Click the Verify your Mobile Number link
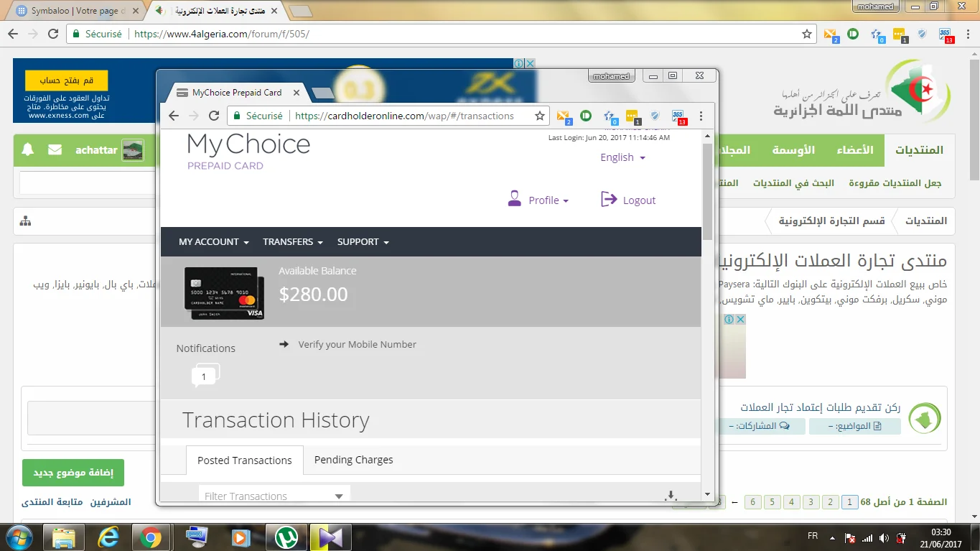 pos(357,345)
